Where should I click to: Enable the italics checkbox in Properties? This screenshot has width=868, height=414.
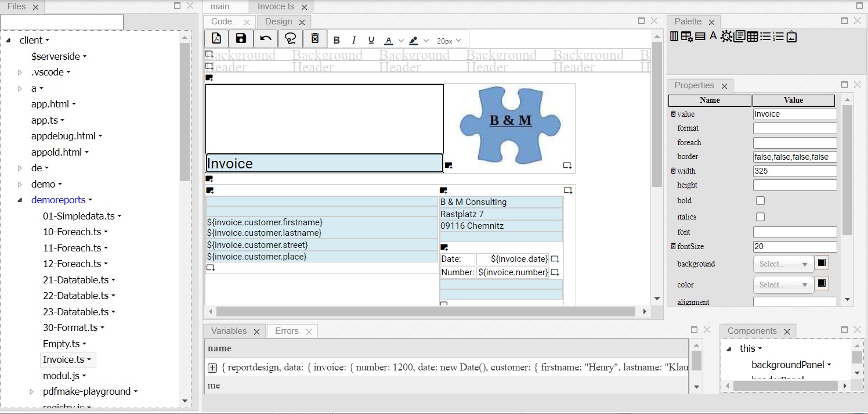[x=760, y=217]
